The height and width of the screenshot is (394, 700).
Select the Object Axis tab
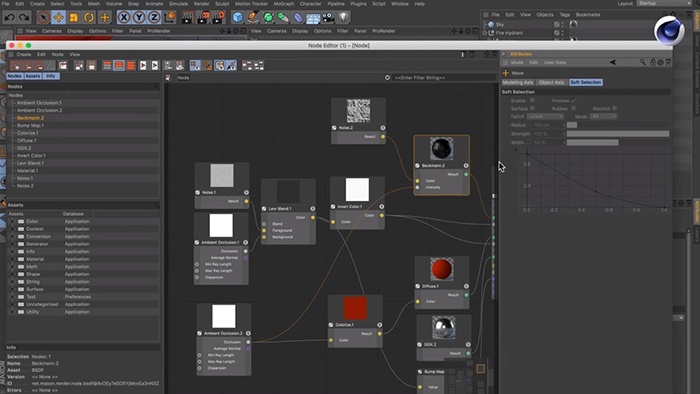tap(551, 83)
